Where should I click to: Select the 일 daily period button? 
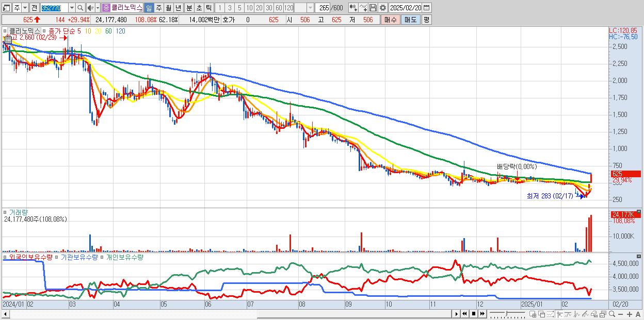coord(149,8)
